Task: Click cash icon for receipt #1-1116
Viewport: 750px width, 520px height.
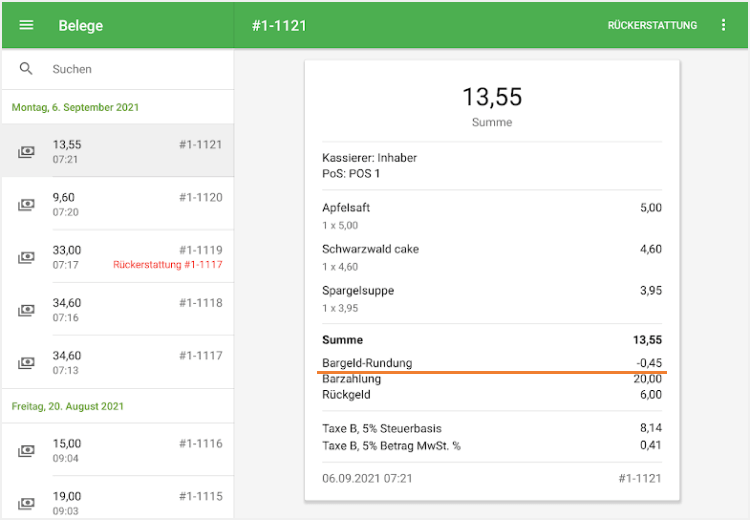Action: click(x=27, y=451)
